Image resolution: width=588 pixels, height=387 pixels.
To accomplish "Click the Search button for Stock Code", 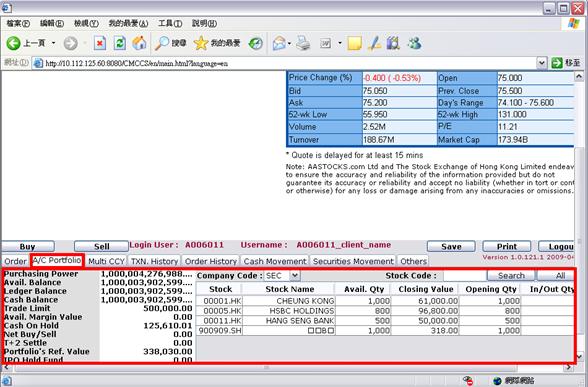I will point(511,276).
